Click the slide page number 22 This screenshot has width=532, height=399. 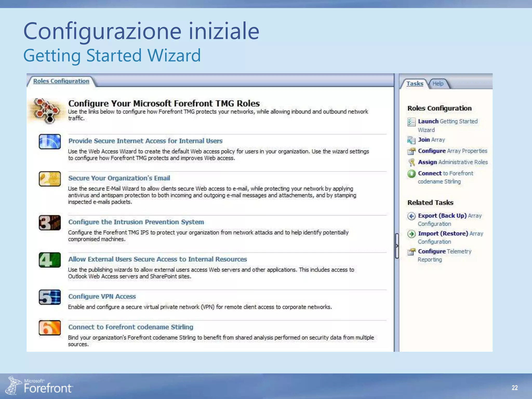515,388
